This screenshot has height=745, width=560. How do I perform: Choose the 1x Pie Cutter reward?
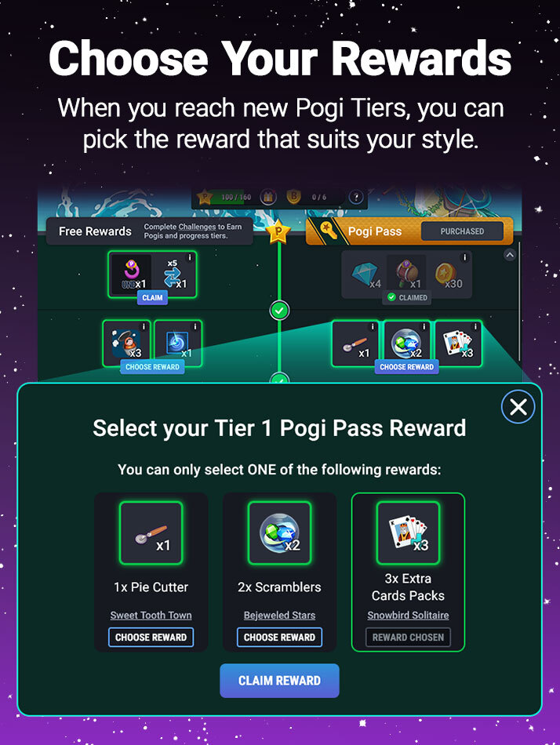point(151,637)
